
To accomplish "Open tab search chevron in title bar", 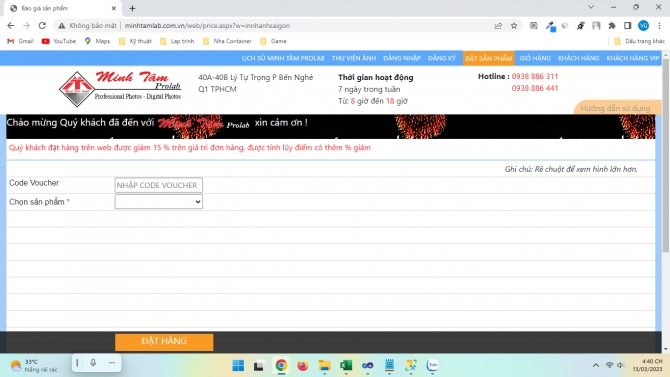I will tap(591, 7).
